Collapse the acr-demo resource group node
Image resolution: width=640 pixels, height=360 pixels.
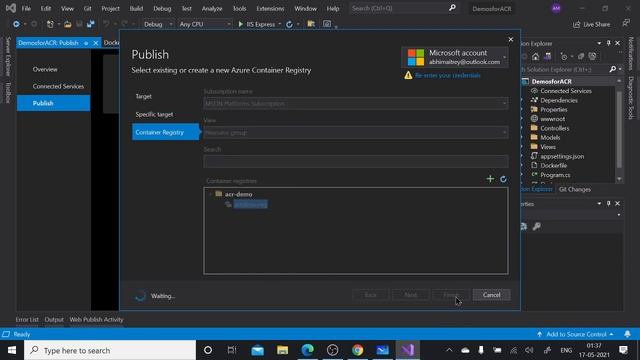click(211, 194)
